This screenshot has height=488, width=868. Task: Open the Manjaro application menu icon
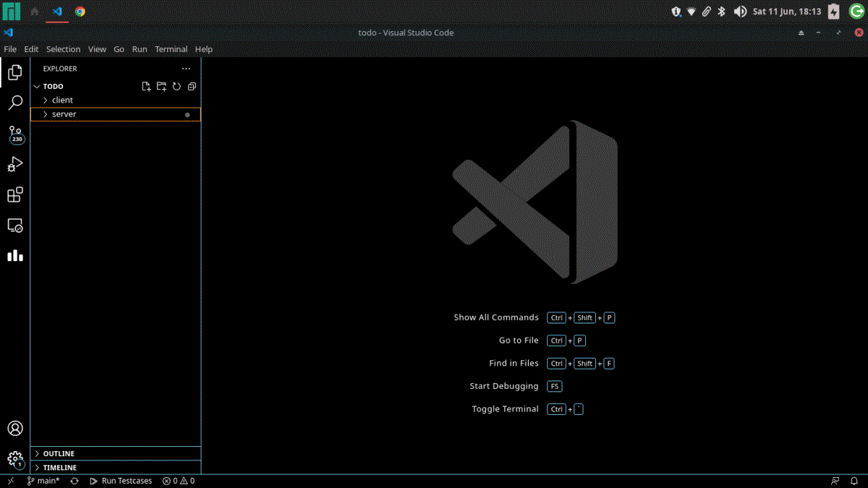tap(12, 12)
